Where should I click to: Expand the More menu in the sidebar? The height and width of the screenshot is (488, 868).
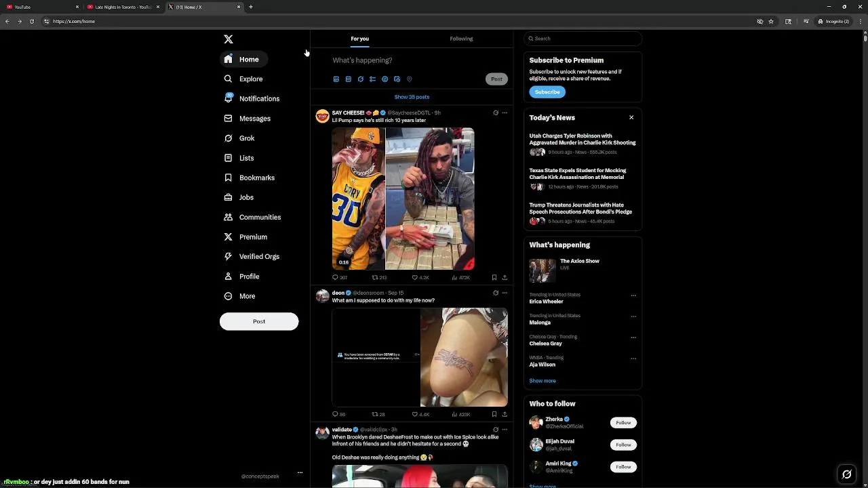tap(239, 296)
